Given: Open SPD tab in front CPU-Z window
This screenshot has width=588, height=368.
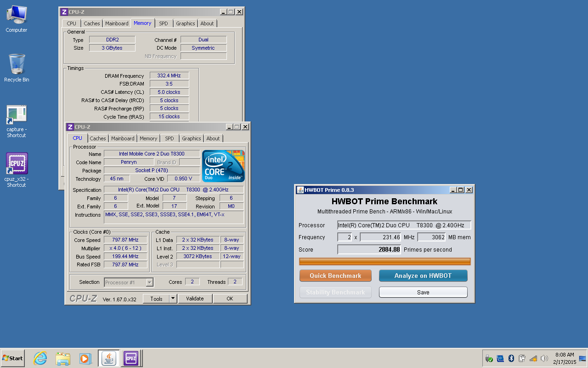Looking at the screenshot, I should 170,138.
